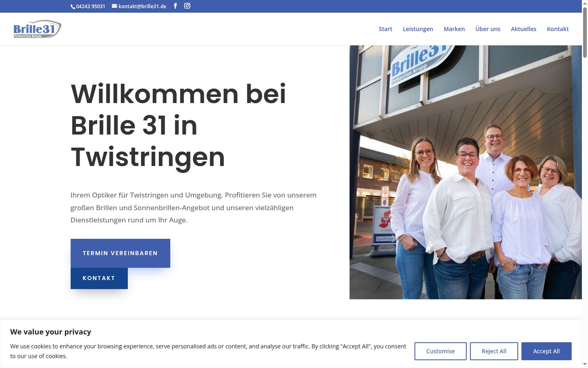Click the 'We value your privacy' heading

(x=51, y=332)
